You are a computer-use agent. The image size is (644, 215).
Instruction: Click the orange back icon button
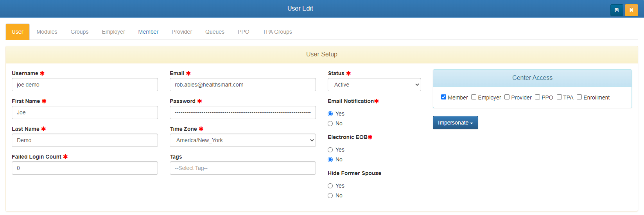pos(631,10)
